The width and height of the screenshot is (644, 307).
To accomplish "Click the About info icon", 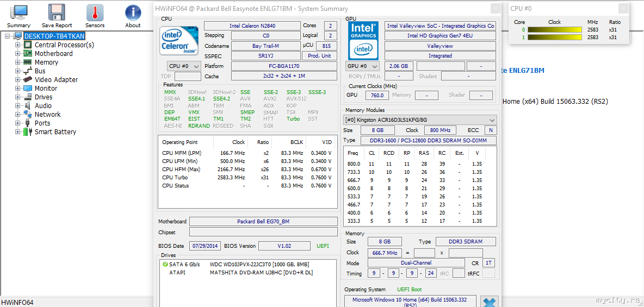I will (x=133, y=13).
